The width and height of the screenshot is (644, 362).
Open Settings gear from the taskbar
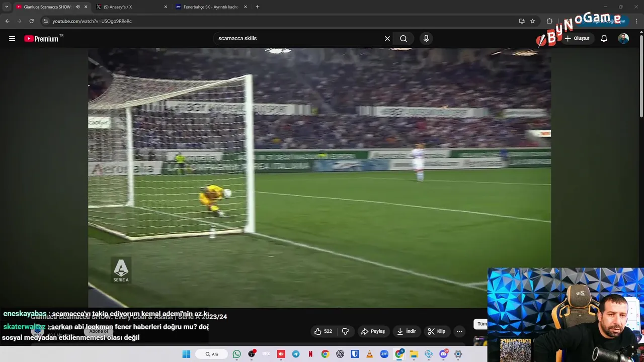coord(458,354)
